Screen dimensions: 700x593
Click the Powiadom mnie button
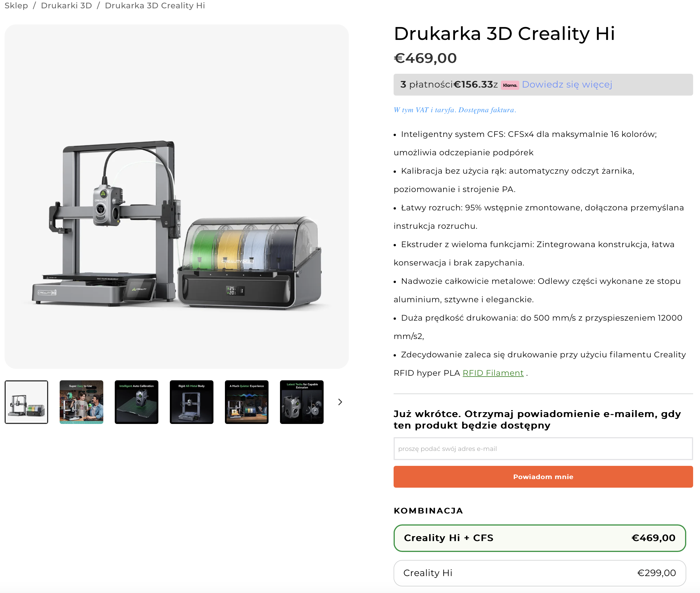tap(543, 477)
